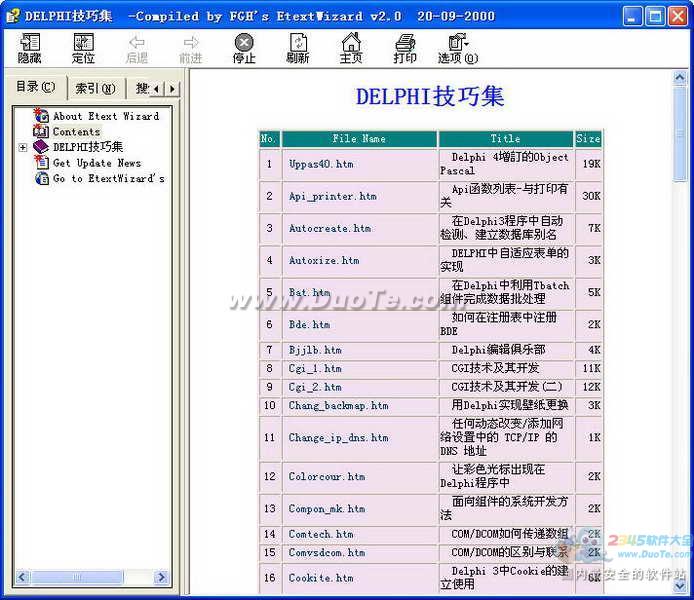Click the 19K size cell

(x=589, y=164)
